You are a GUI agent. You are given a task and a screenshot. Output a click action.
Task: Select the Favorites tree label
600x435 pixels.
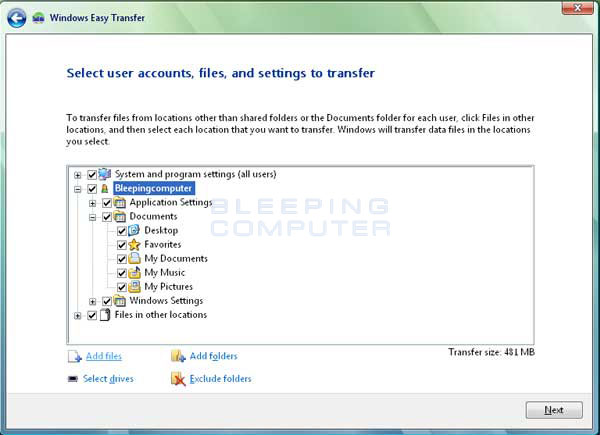[163, 244]
